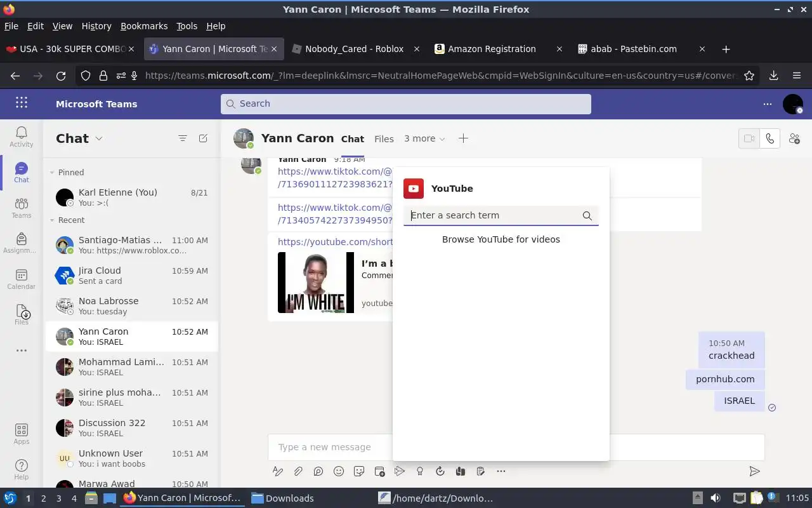Open Assignments in the Teams sidebar
The height and width of the screenshot is (508, 812).
(21, 243)
